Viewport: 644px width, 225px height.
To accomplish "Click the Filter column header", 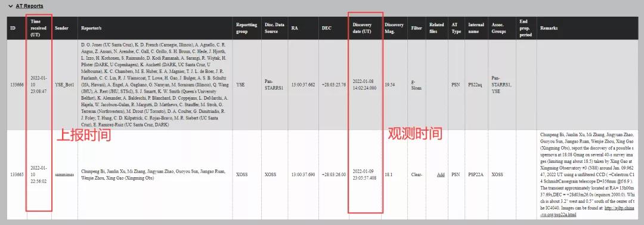I will [416, 28].
